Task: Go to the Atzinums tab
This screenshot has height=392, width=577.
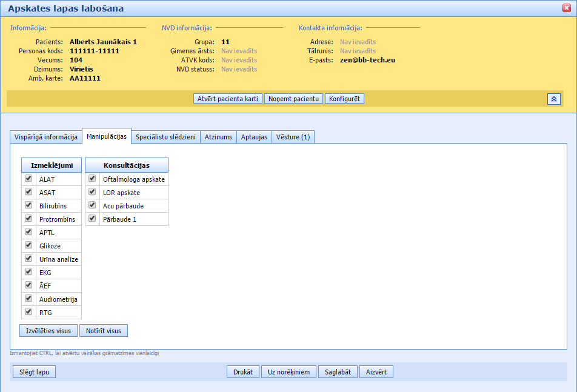Action: [218, 137]
